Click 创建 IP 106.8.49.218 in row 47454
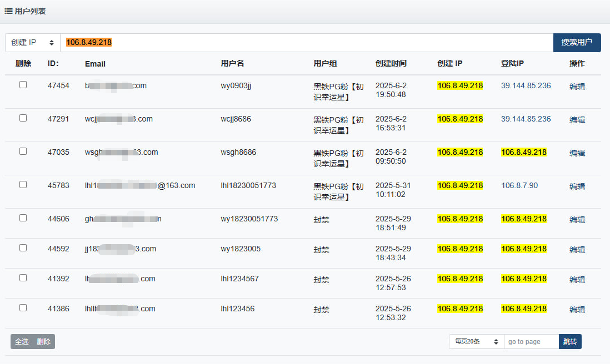The width and height of the screenshot is (610, 364). coord(460,85)
